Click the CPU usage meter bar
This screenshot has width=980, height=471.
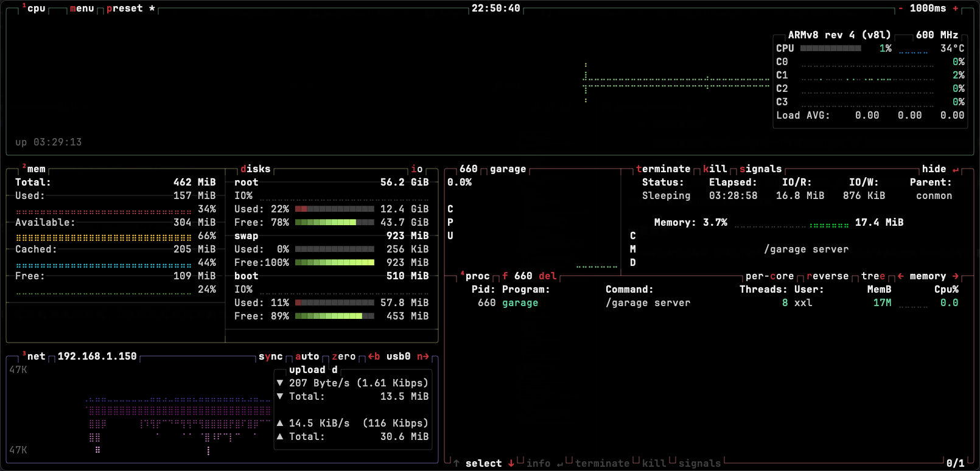point(831,49)
